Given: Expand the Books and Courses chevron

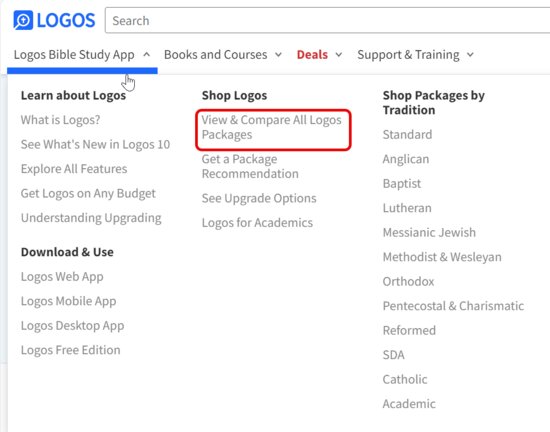Looking at the screenshot, I should pyautogui.click(x=278, y=55).
